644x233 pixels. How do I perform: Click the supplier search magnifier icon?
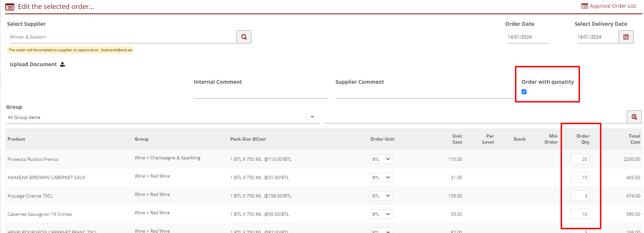[x=244, y=37]
